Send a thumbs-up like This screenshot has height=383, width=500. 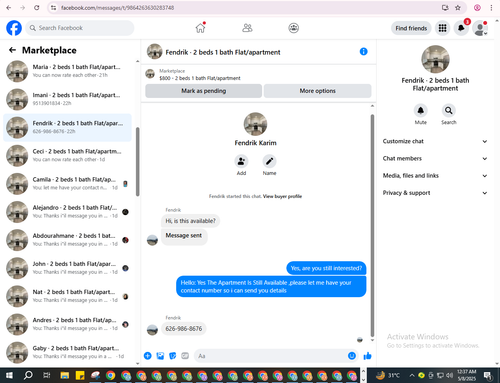pyautogui.click(x=367, y=356)
